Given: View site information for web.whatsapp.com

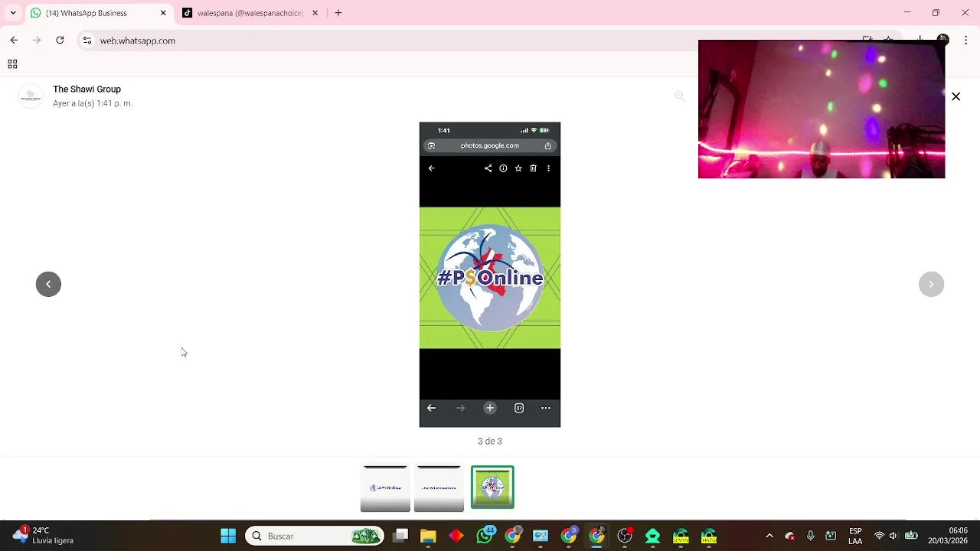Looking at the screenshot, I should click(87, 41).
